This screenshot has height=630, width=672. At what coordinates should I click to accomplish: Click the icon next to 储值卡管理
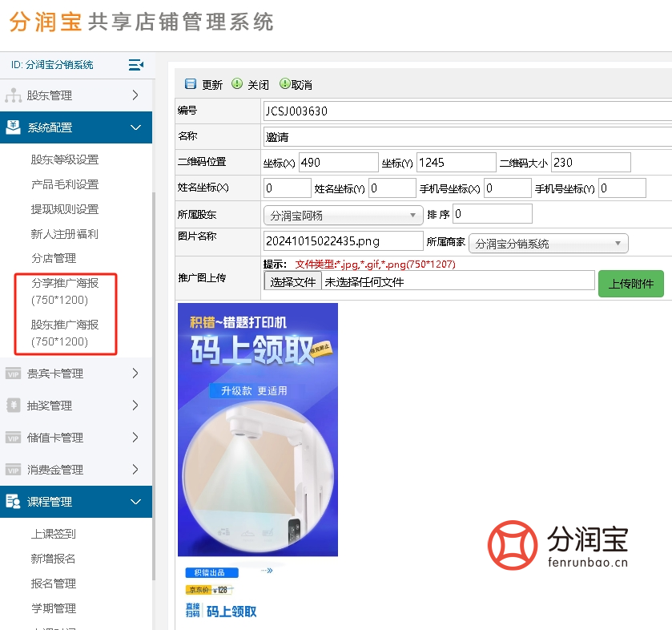(x=13, y=437)
